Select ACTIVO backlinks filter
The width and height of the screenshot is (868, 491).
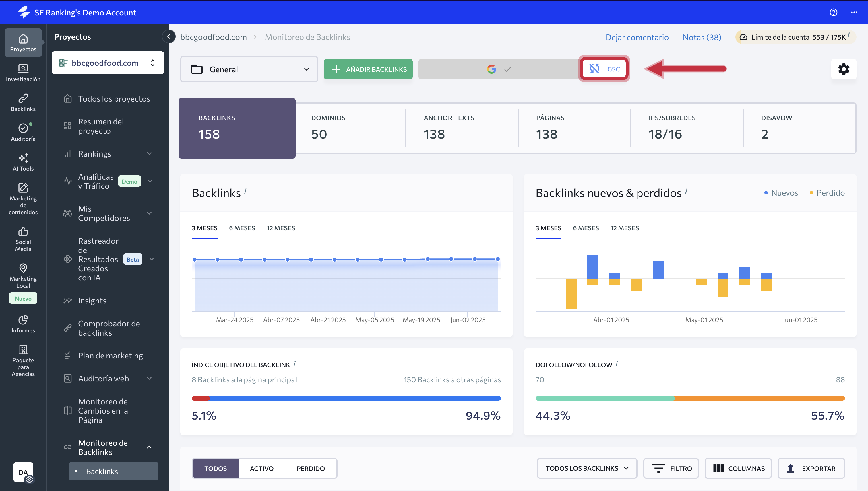point(261,468)
